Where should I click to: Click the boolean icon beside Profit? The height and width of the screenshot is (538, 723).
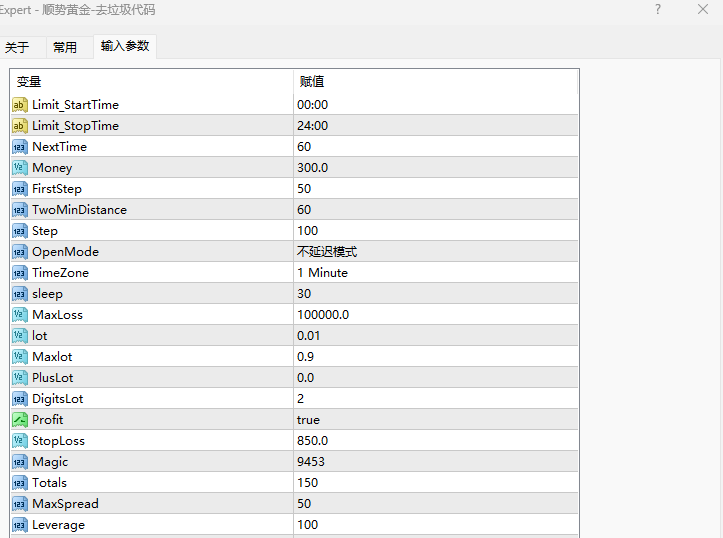point(20,420)
